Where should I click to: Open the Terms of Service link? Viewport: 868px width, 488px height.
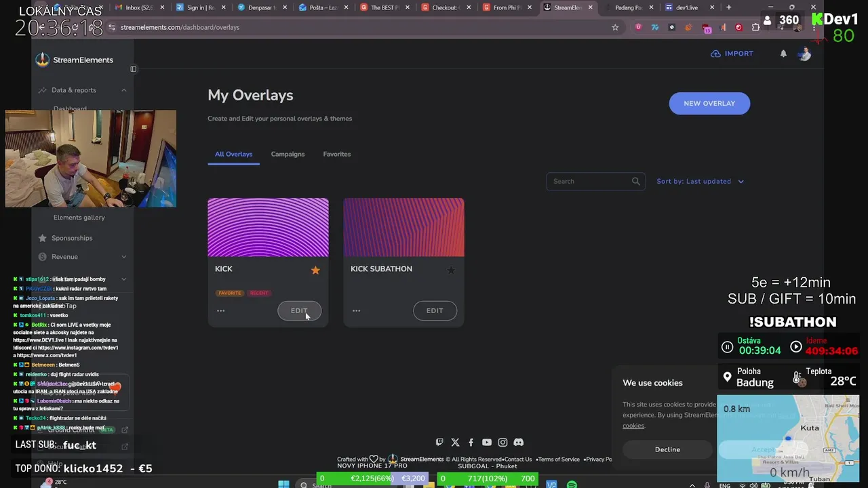click(559, 460)
